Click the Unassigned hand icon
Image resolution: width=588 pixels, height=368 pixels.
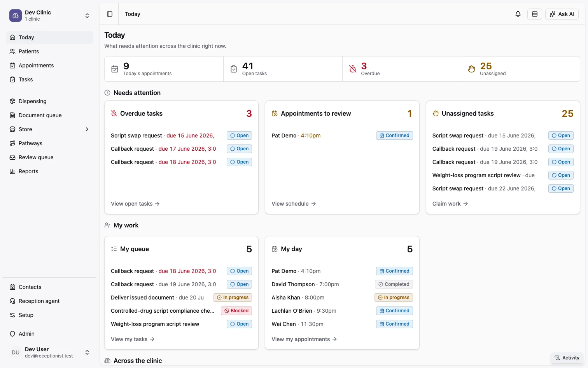coord(471,69)
